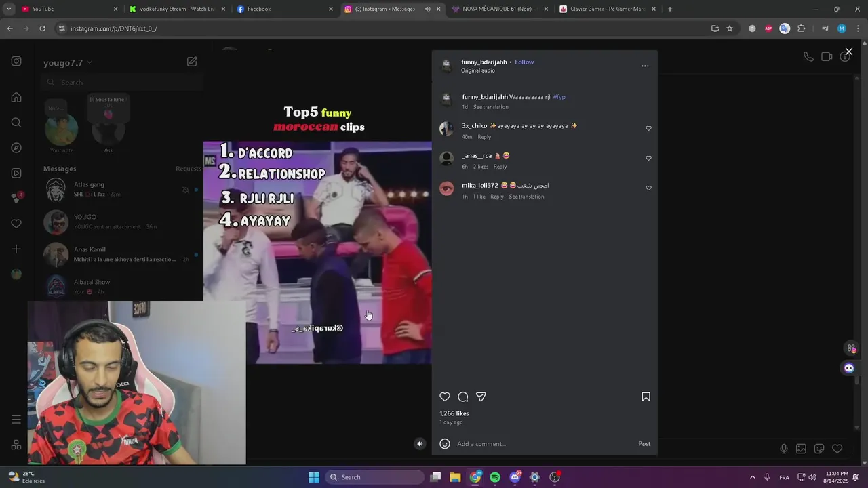Compose a new message with pencil icon
Screen dimensions: 868x488
pos(192,62)
